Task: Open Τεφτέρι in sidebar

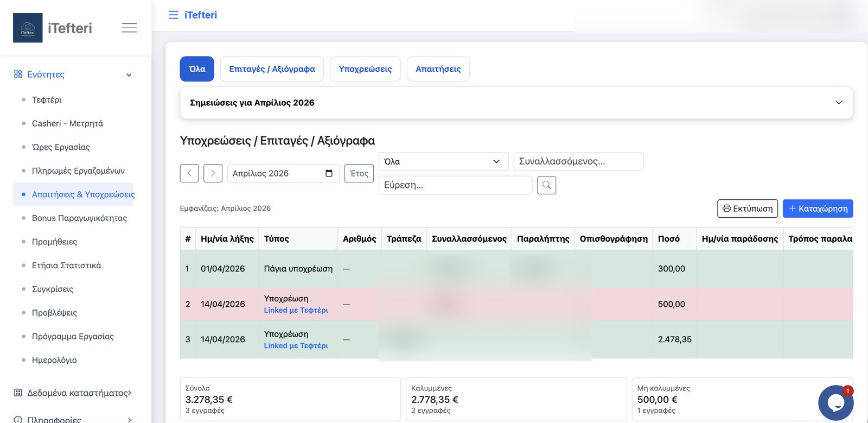Action: coord(47,100)
